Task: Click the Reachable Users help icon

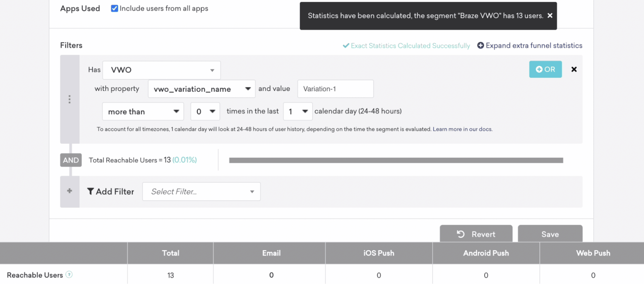Action: coord(69,275)
